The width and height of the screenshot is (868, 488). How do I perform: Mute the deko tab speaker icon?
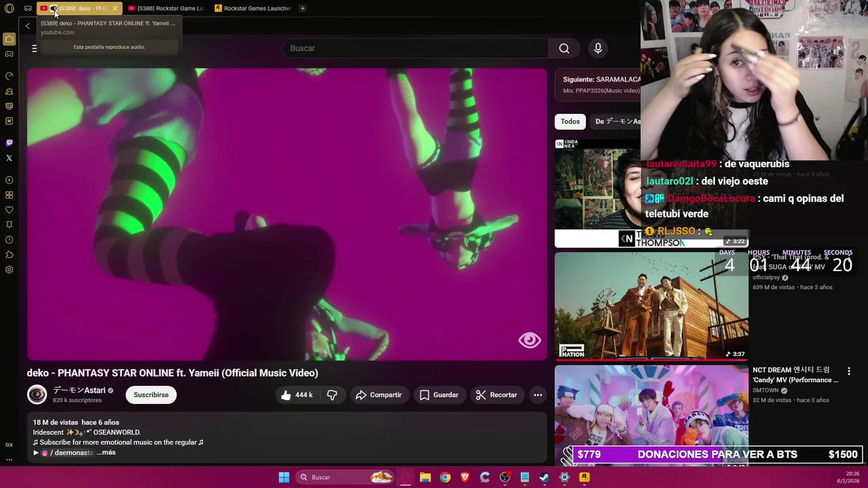[53, 8]
